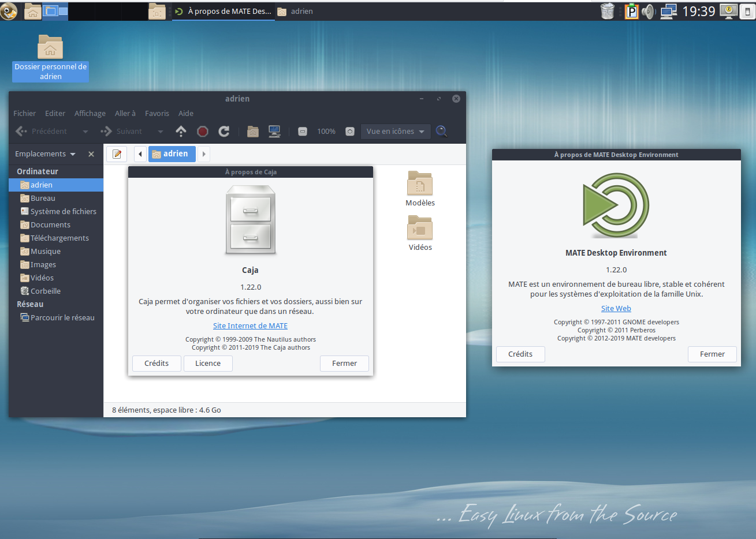The width and height of the screenshot is (756, 539).
Task: Open the 'Site Web' link in MATE about dialog
Action: pyautogui.click(x=616, y=309)
